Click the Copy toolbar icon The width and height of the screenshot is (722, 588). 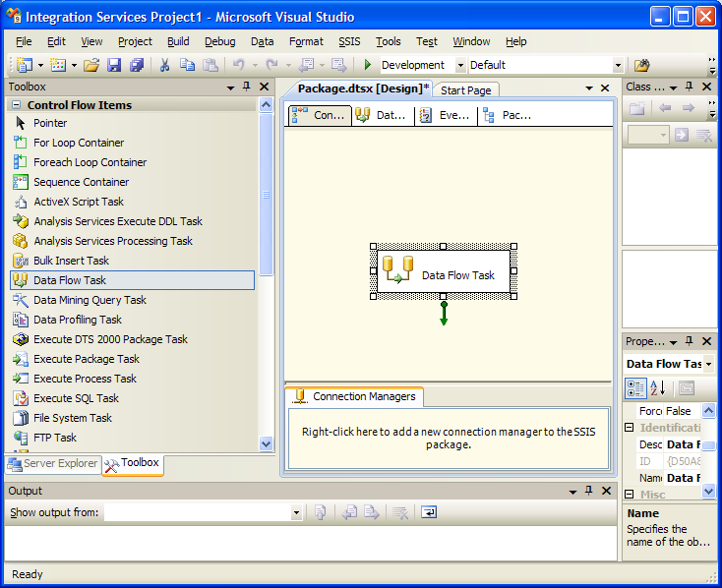tap(187, 65)
